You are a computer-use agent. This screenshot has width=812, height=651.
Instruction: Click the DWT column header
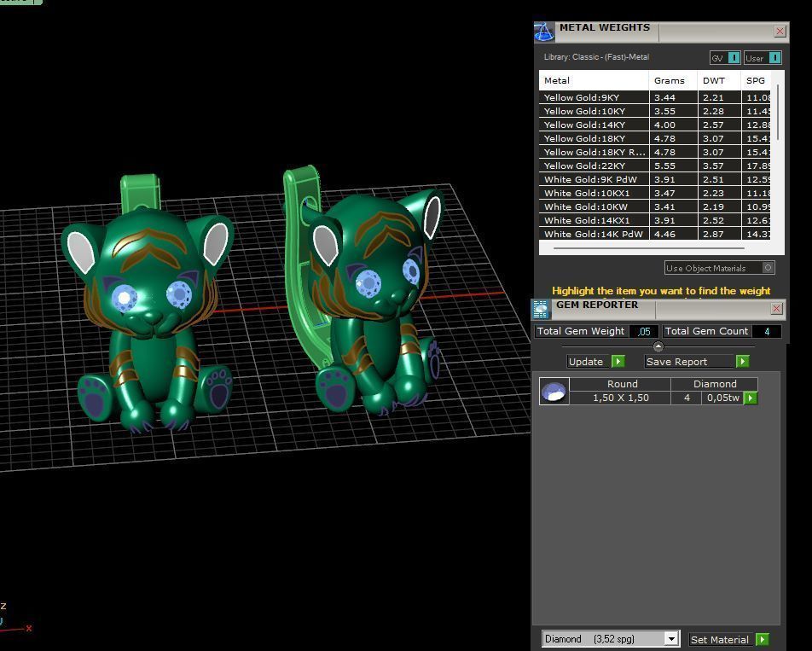(x=719, y=80)
